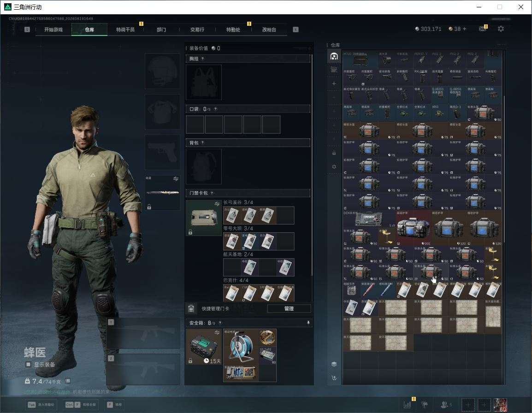This screenshot has width=532, height=413.
Task: Open the 特勤处 tab
Action: click(x=233, y=29)
